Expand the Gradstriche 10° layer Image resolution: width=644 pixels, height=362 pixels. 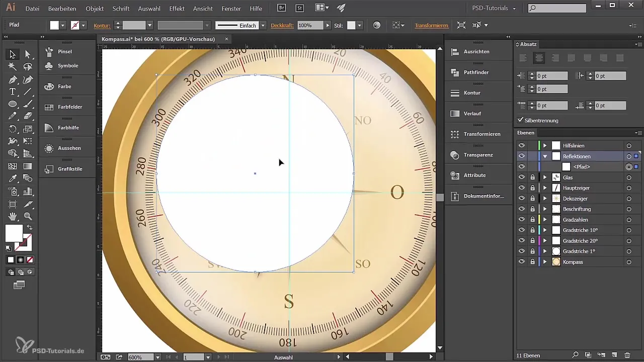(x=545, y=230)
